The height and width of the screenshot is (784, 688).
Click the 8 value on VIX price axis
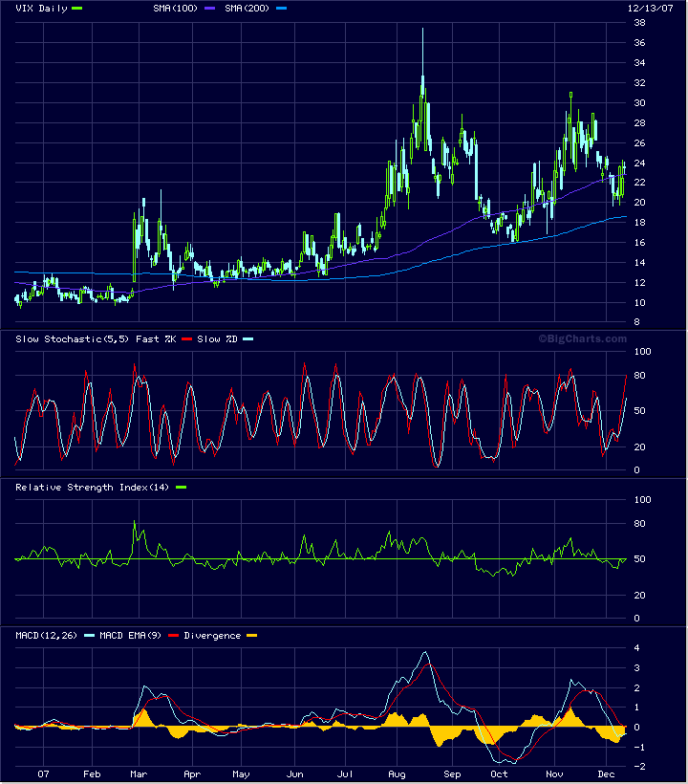(x=636, y=322)
